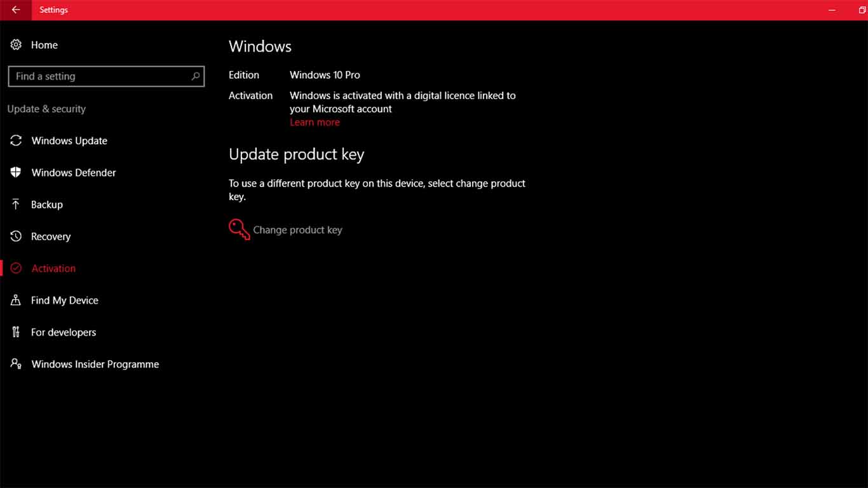The height and width of the screenshot is (488, 868).
Task: Minimize the Settings window
Action: tap(832, 10)
